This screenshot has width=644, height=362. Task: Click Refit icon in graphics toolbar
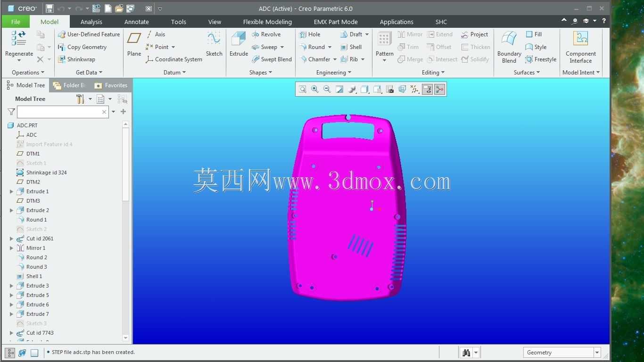point(303,89)
